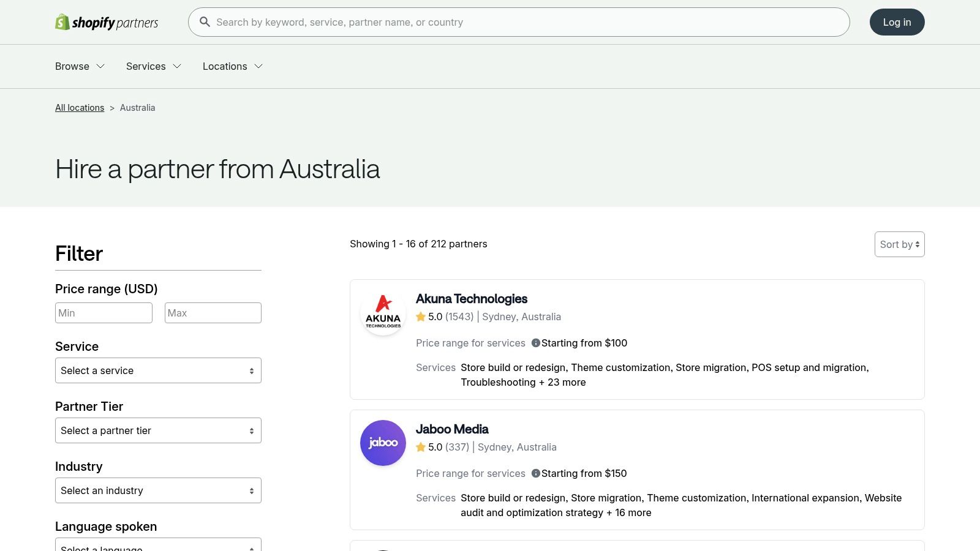Screen dimensions: 980x551
Task: Click 'Showing 1 - 16 of 212 partners' text
Action: point(418,244)
